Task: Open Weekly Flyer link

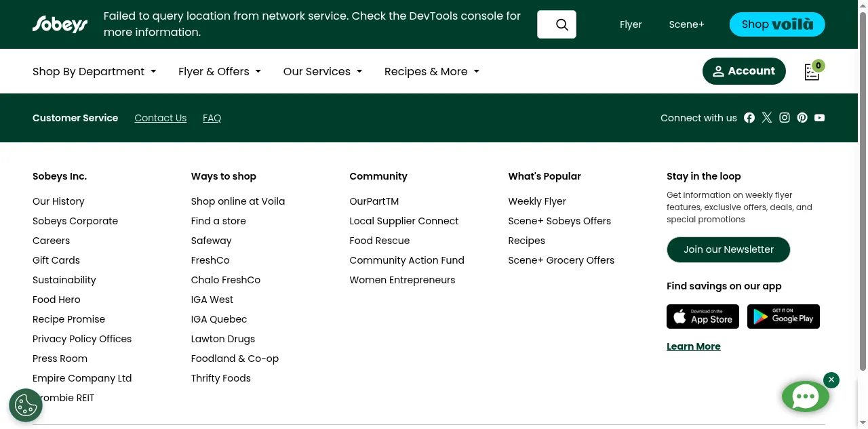Action: click(537, 201)
